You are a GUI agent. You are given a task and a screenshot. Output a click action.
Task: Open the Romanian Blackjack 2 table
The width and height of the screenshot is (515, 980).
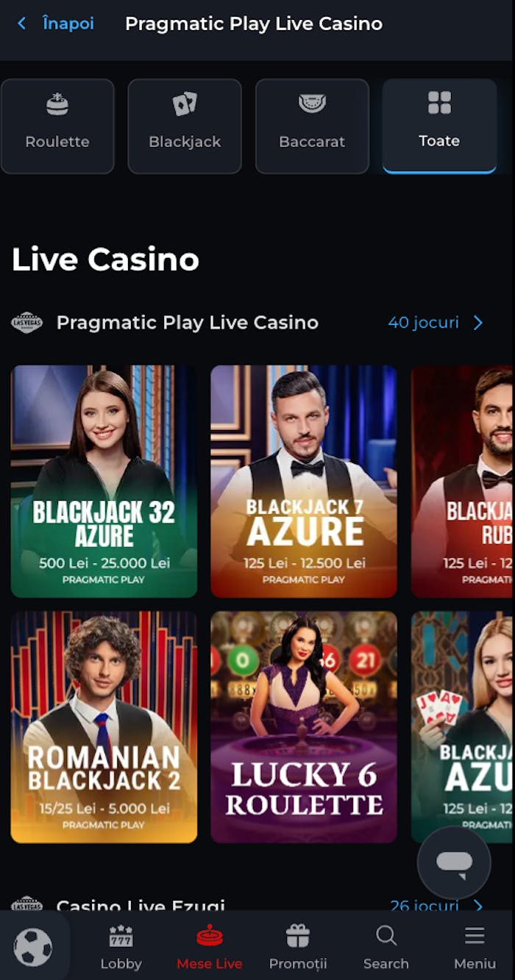tap(104, 727)
